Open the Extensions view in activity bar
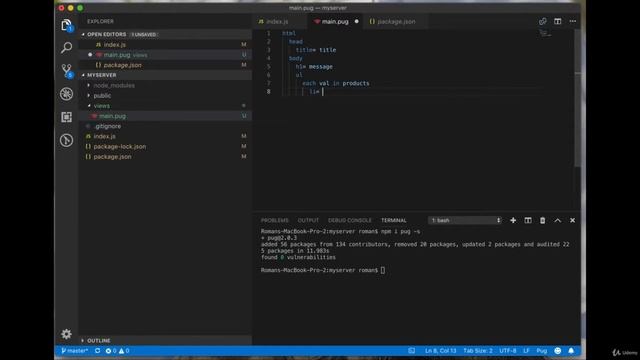This screenshot has height=360, width=640. click(x=67, y=117)
